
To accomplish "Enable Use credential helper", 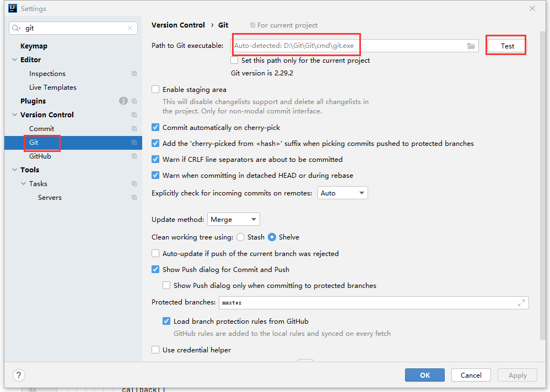I will pos(155,350).
